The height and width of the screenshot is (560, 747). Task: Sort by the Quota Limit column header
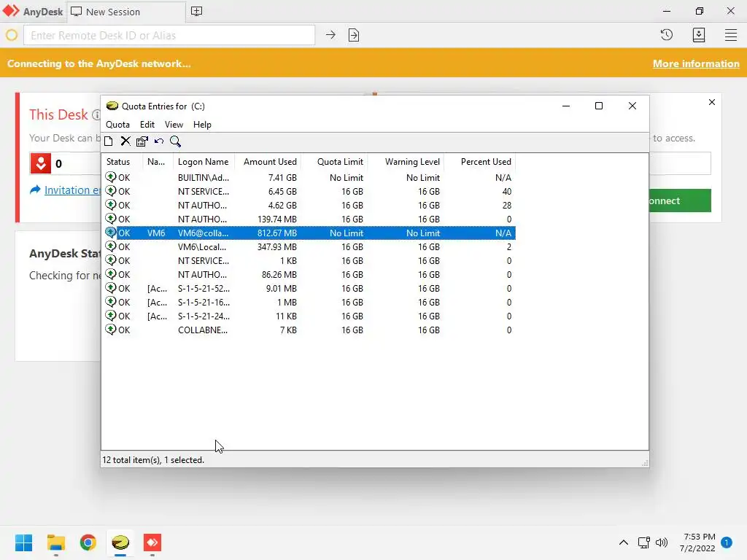coord(334,162)
